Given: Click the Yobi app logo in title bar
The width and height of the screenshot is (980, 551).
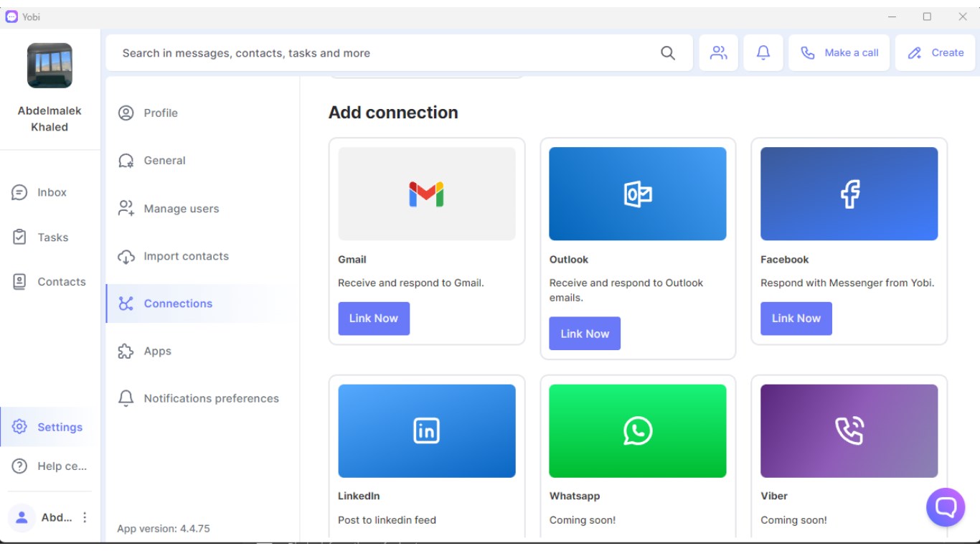Looking at the screenshot, I should coord(11,17).
